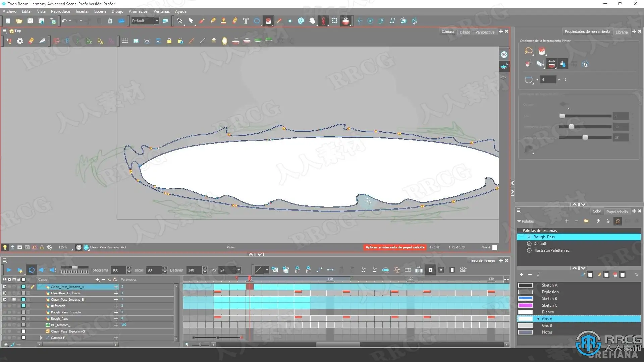Open the Default workspace dropdown
The image size is (644, 362).
(156, 21)
